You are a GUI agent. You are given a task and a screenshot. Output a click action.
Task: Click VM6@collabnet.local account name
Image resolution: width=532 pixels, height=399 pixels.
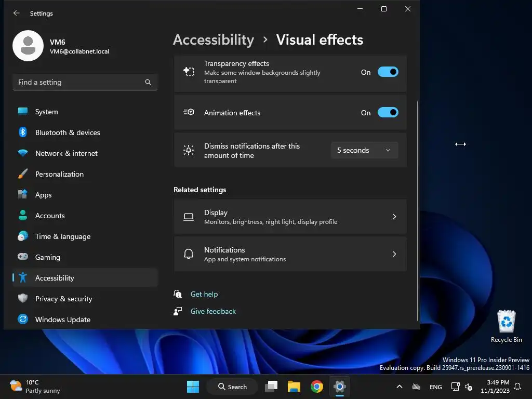click(79, 51)
